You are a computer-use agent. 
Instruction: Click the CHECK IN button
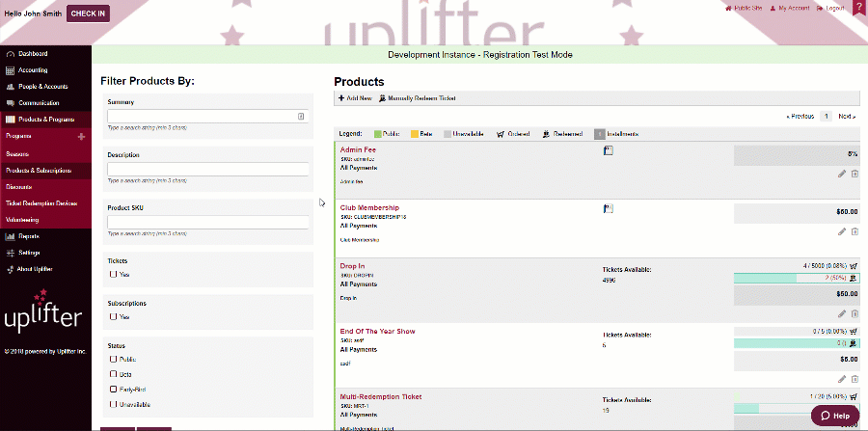(88, 13)
